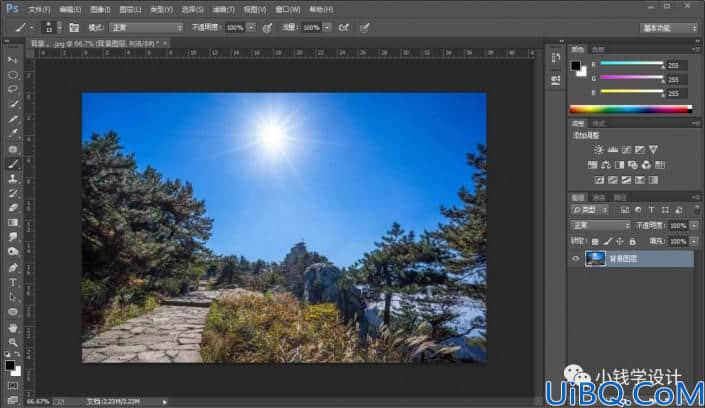Open the brush panel toggle in options bar
The width and height of the screenshot is (705, 408).
(x=74, y=28)
